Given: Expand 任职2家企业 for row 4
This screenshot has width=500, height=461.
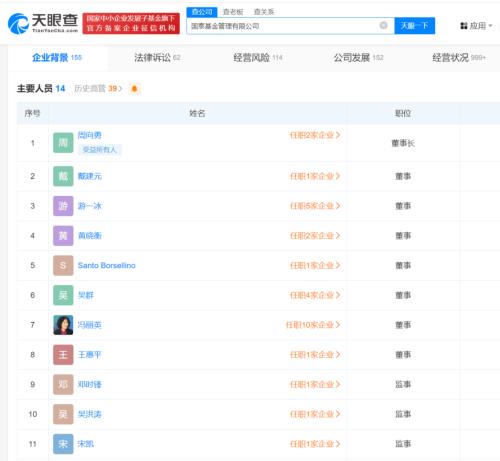Looking at the screenshot, I should coord(315,236).
